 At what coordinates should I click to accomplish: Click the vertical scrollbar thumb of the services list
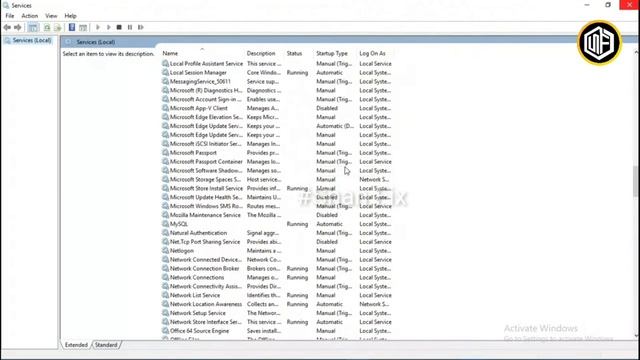pyautogui.click(x=636, y=182)
